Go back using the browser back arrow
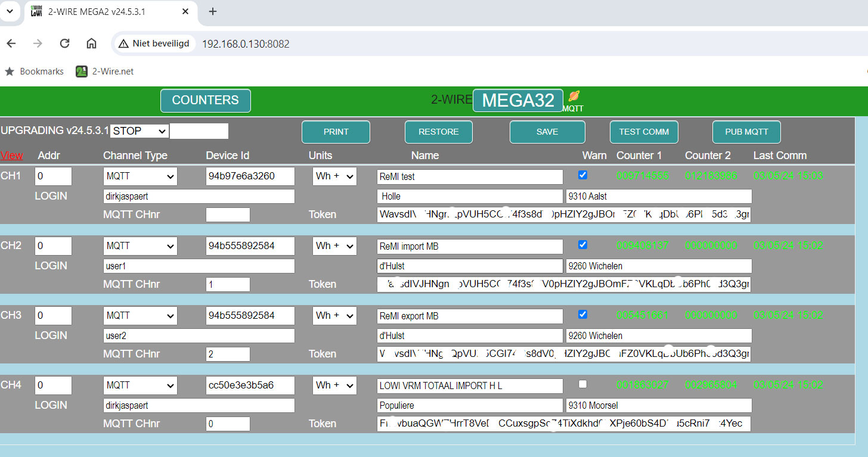This screenshot has height=457, width=868. coord(11,43)
